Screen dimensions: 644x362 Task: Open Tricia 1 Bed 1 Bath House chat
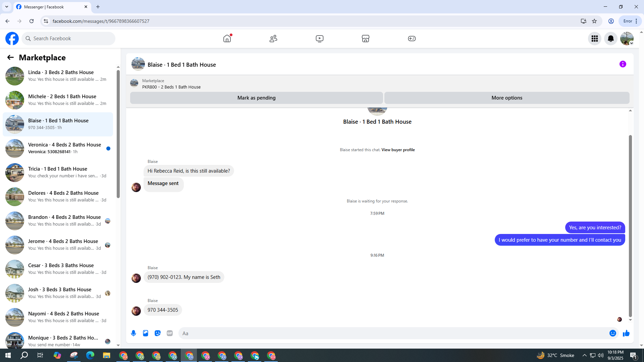58,173
